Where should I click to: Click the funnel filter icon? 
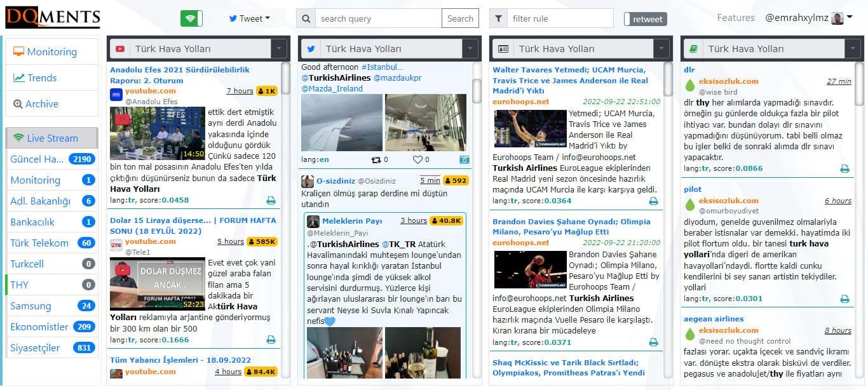[x=499, y=18]
